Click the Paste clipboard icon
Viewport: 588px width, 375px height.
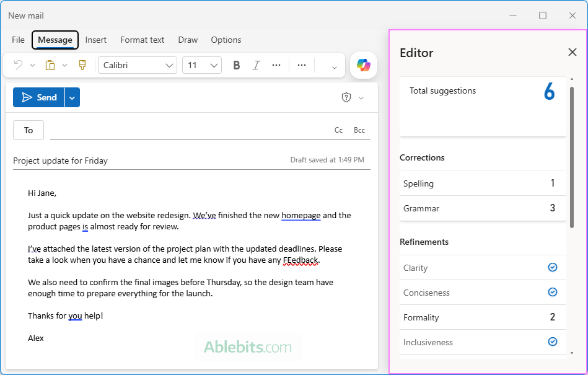pyautogui.click(x=50, y=65)
